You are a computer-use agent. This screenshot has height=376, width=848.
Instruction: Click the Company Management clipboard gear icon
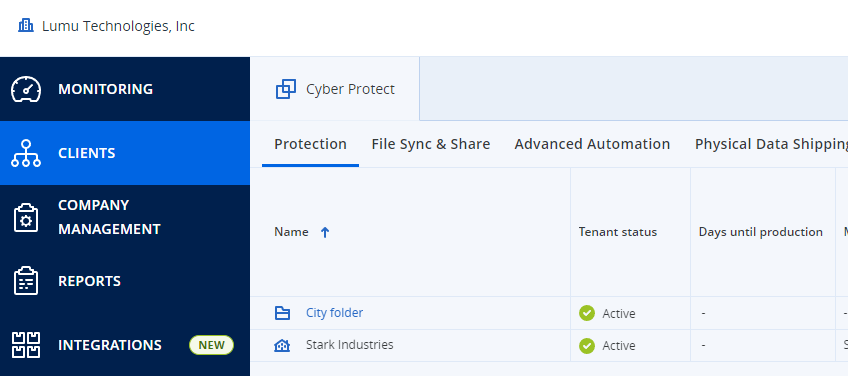26,217
